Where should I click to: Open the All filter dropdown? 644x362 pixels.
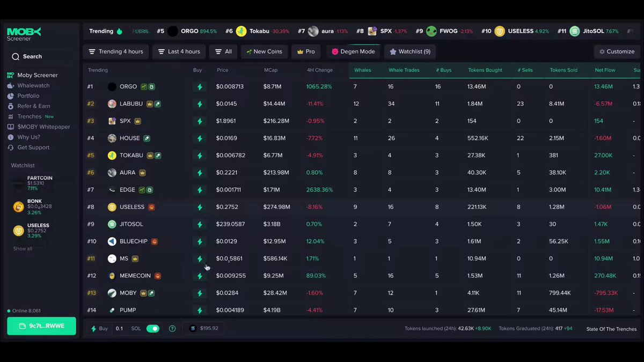coord(223,51)
